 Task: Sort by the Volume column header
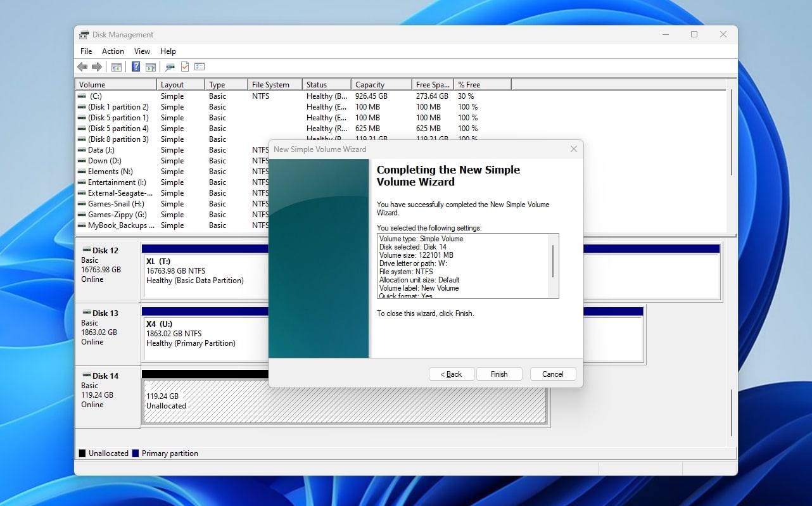click(x=116, y=84)
